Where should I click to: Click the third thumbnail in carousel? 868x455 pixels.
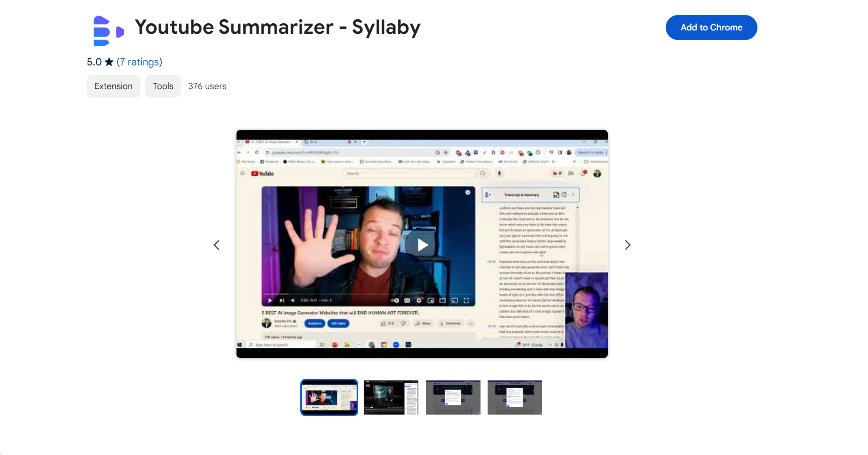pyautogui.click(x=453, y=397)
